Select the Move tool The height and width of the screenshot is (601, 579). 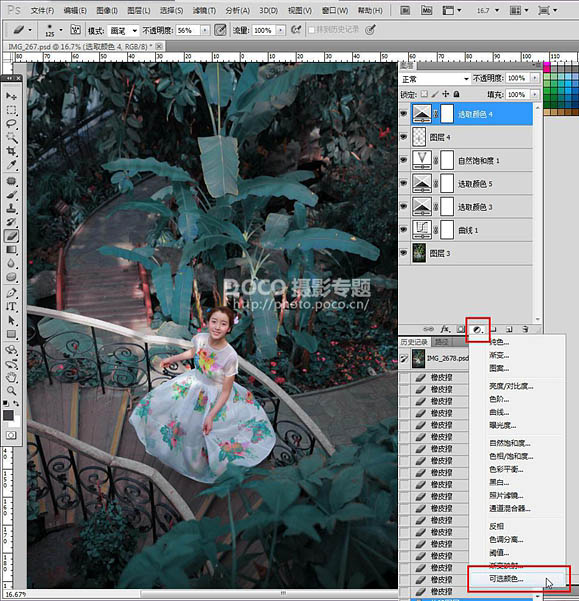tap(11, 96)
